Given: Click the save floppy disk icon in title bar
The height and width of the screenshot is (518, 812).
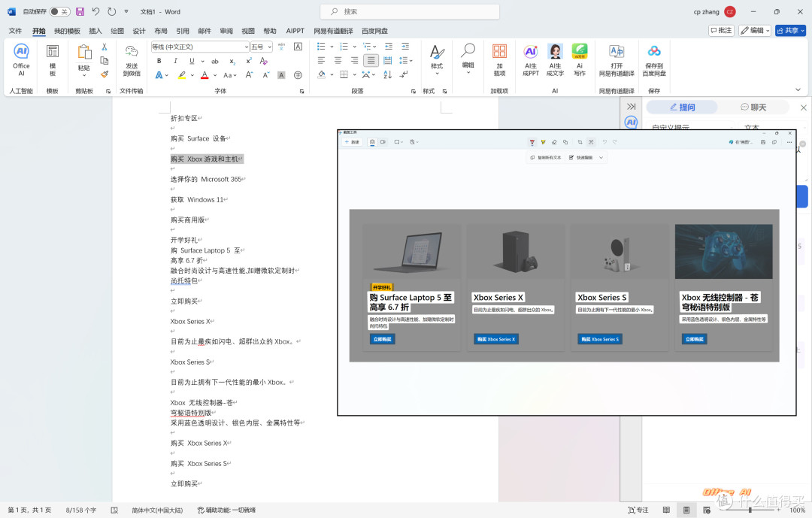Looking at the screenshot, I should 80,11.
